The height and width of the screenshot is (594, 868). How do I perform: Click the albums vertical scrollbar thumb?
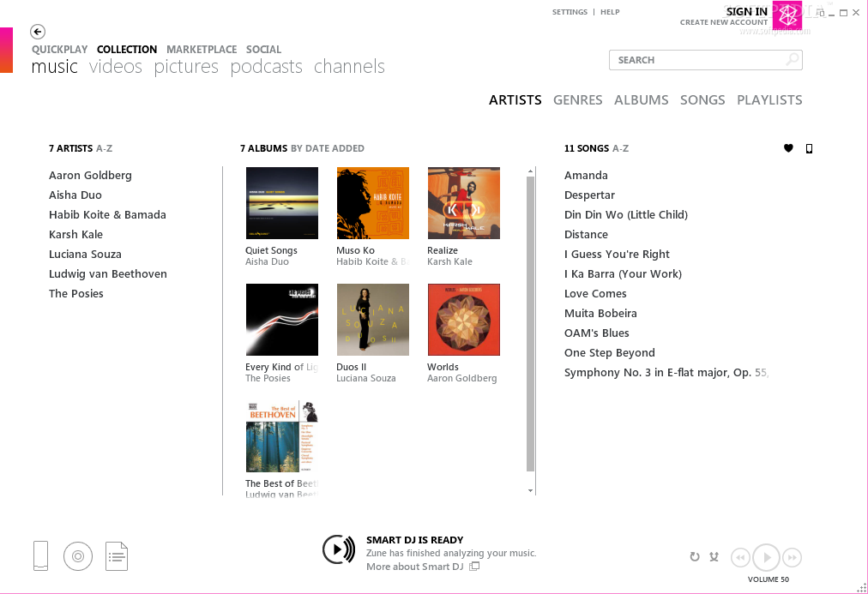coord(530,324)
